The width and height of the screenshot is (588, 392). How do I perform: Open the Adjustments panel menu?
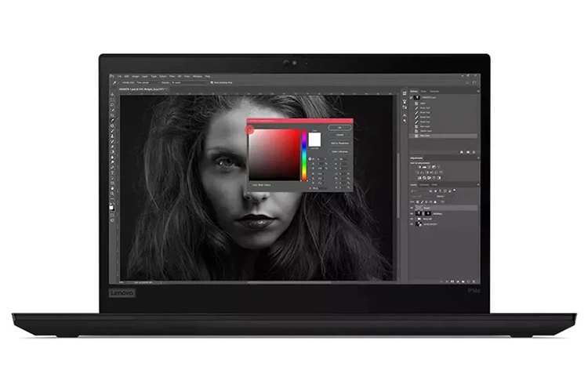(478, 158)
